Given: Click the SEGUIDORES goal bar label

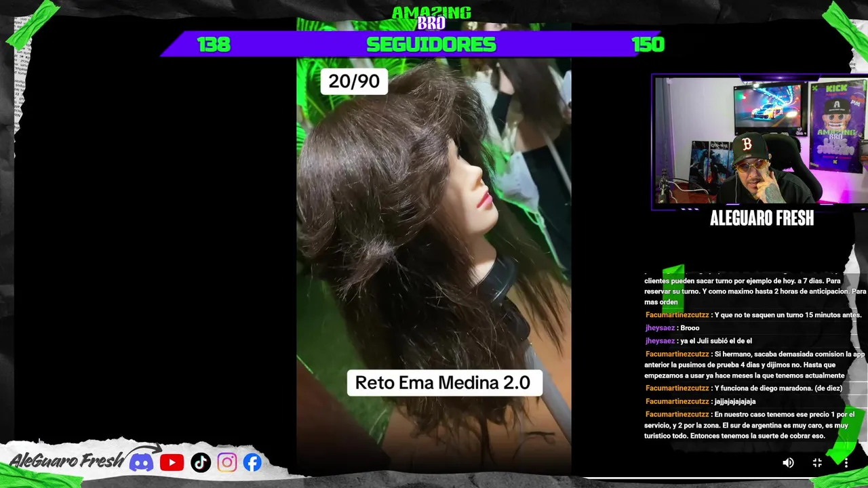Looking at the screenshot, I should coord(431,45).
